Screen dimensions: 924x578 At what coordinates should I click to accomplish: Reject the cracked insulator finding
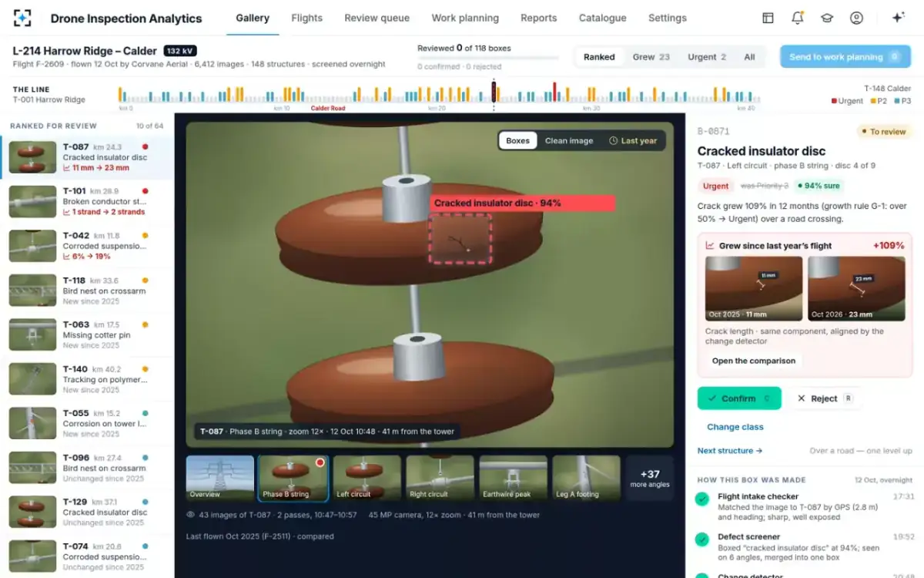coord(825,398)
